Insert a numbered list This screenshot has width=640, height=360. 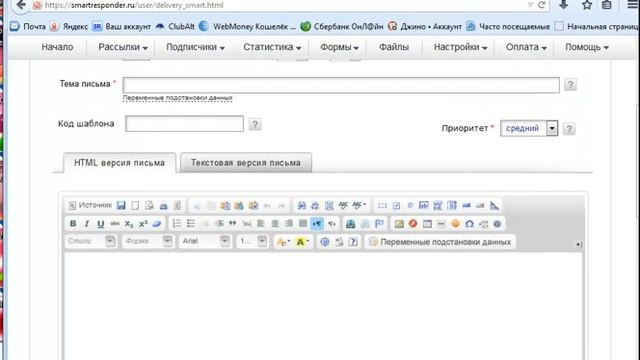tap(177, 223)
